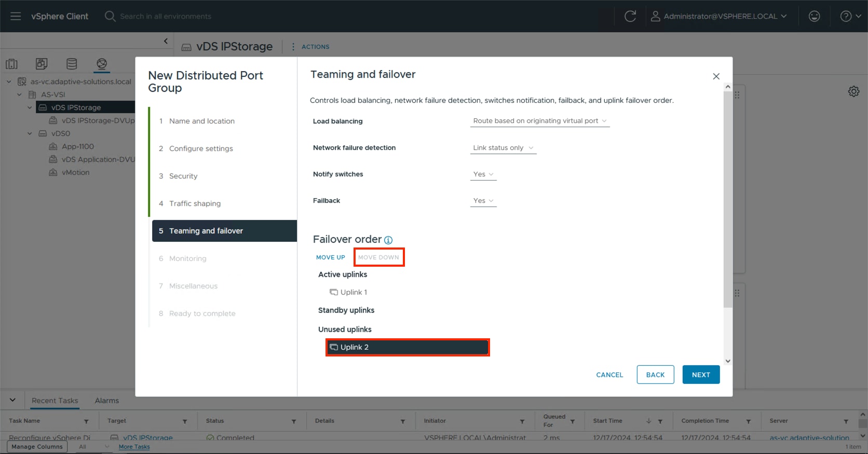Collapse the vDS IPStorage tree node
This screenshot has width=868, height=454.
pos(30,107)
